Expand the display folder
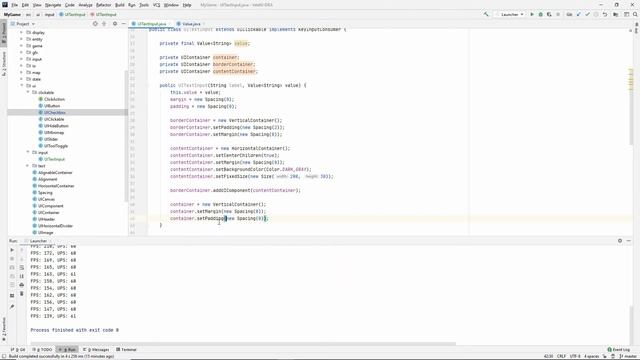The image size is (640, 360). (x=21, y=32)
